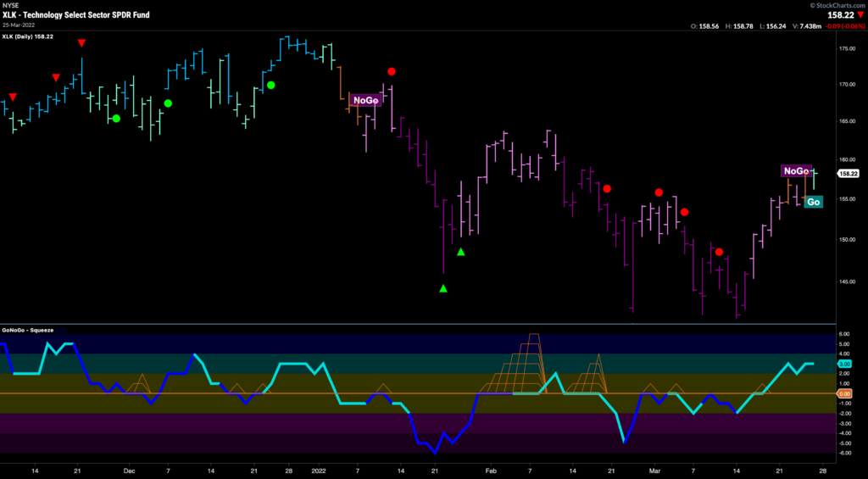Click the red circle marker near January 12
The height and width of the screenshot is (479, 868).
coord(392,71)
